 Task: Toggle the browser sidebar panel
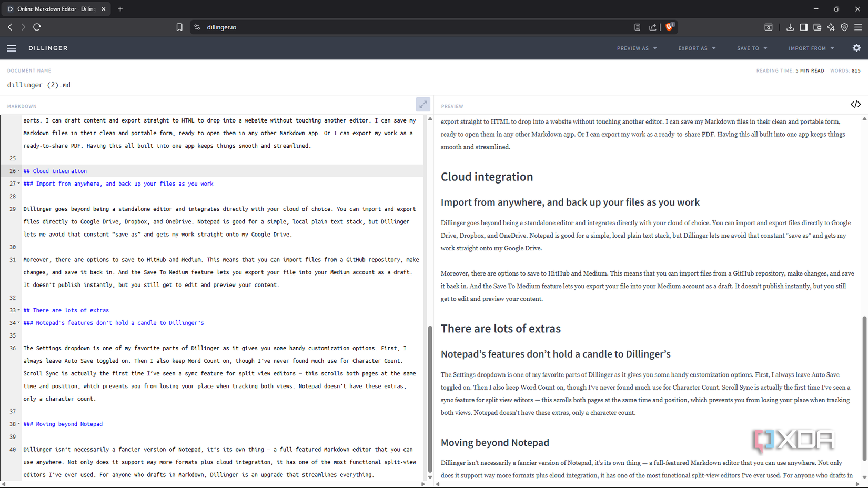[804, 27]
